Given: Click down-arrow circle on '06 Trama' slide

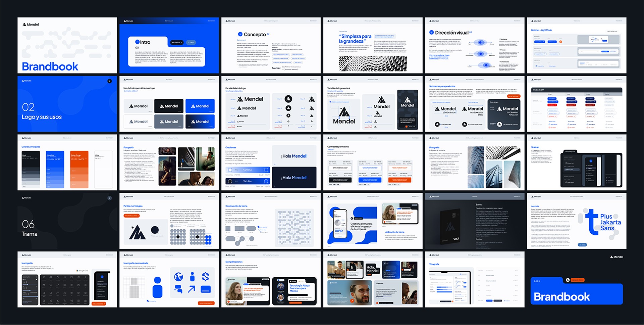Looking at the screenshot, I should (109, 198).
